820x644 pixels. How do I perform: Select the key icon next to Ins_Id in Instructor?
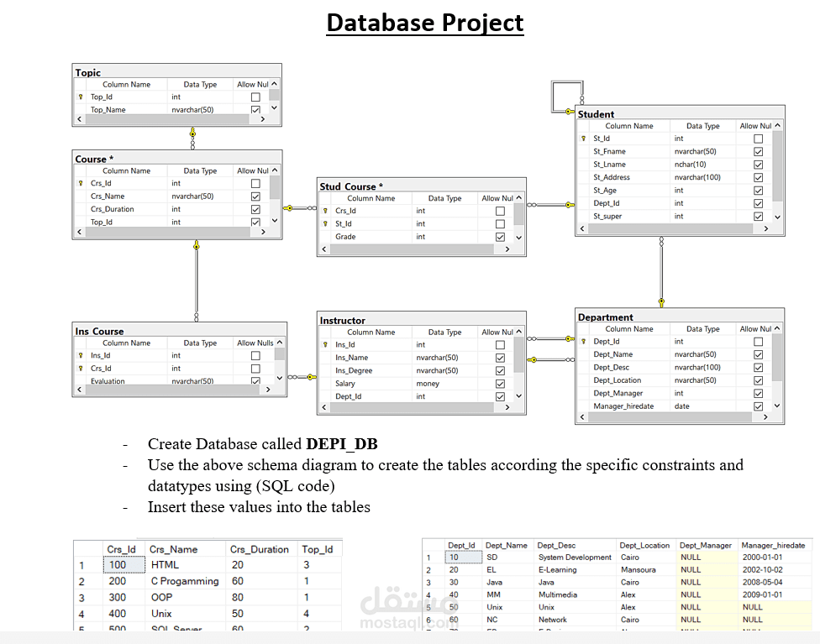[x=324, y=344]
